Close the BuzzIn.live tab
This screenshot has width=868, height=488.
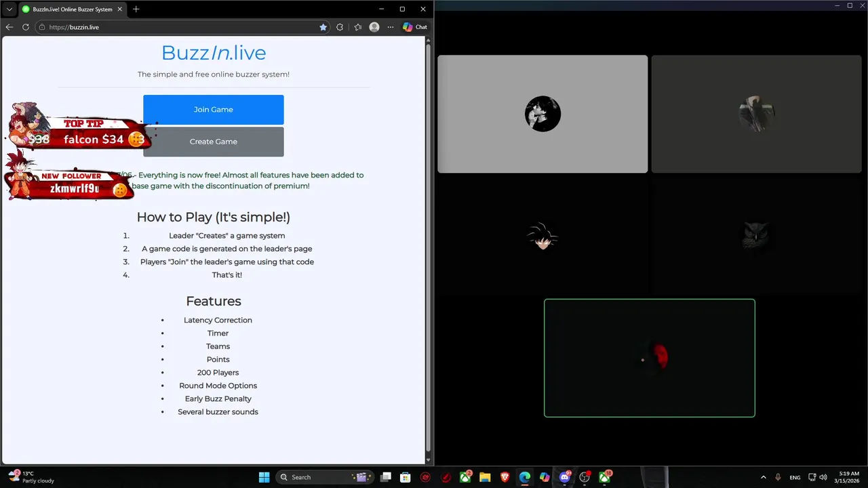point(120,9)
